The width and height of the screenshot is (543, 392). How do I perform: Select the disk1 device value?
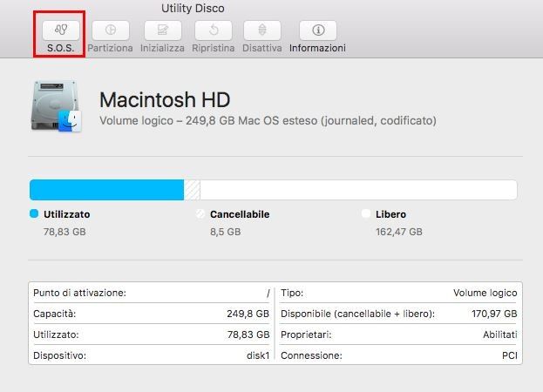tap(258, 355)
